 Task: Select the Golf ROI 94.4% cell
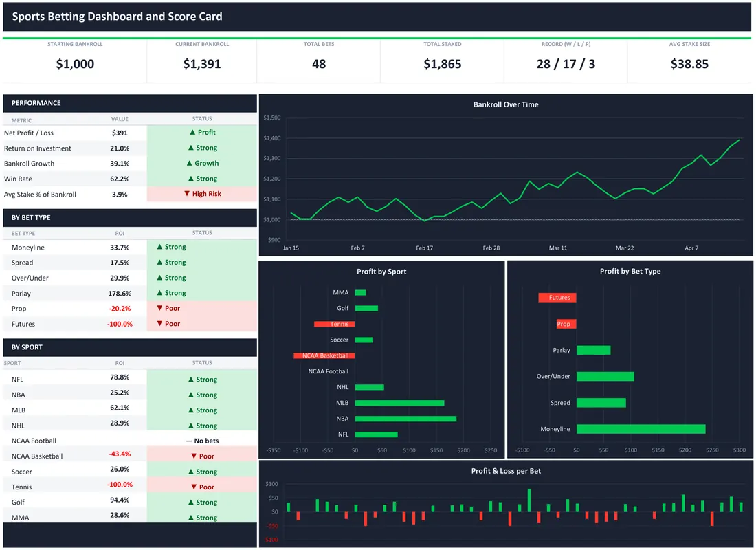click(x=120, y=500)
